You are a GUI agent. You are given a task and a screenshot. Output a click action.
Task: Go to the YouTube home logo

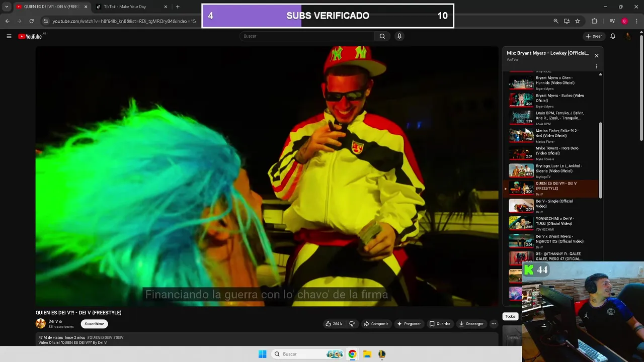coord(30,36)
